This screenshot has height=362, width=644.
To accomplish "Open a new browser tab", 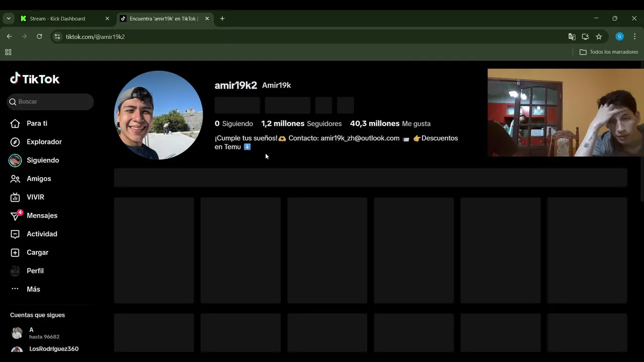I will (x=222, y=19).
